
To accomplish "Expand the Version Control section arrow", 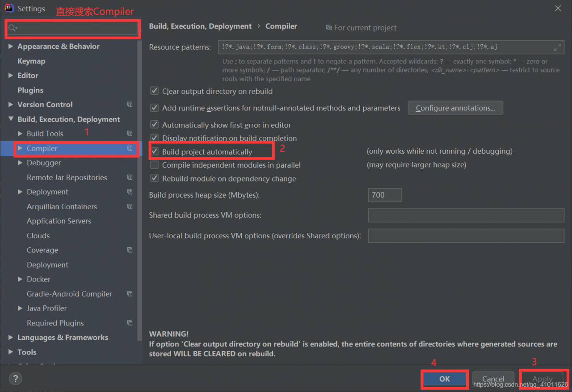I will (x=11, y=105).
